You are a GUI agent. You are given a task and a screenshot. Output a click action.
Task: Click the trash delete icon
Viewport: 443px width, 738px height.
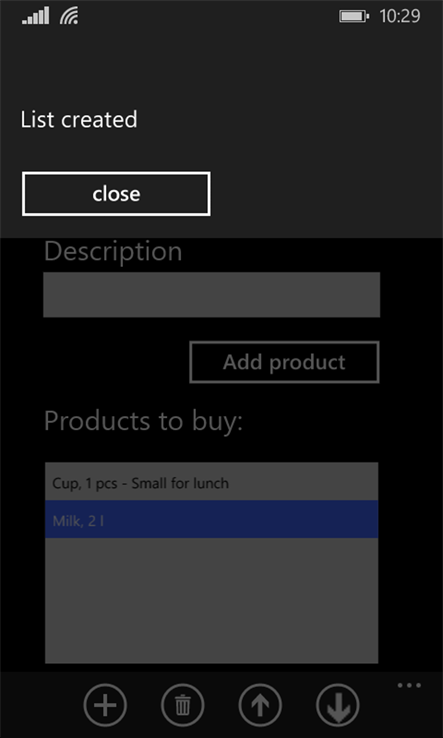point(183,705)
